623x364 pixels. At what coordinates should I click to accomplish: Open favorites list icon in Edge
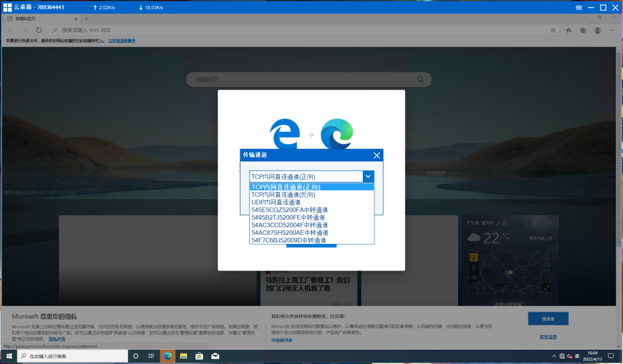[x=569, y=30]
